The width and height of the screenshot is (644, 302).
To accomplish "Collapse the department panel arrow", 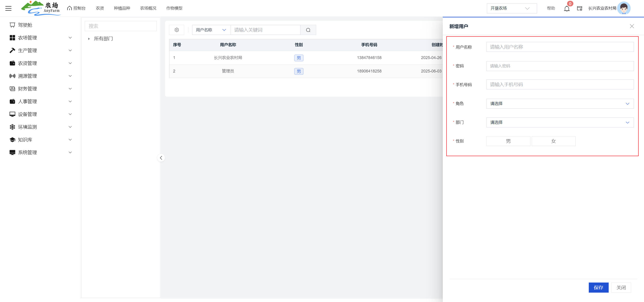I will point(161,158).
